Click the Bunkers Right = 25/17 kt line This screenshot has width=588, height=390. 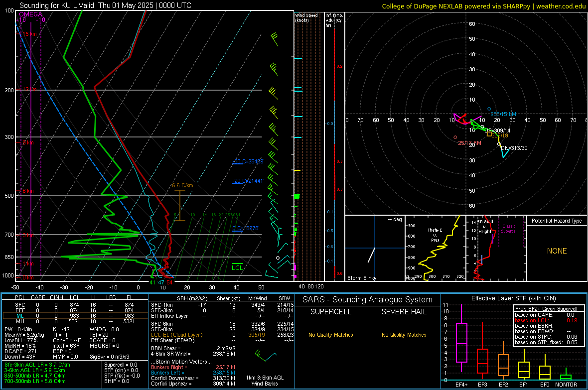pos(193,367)
